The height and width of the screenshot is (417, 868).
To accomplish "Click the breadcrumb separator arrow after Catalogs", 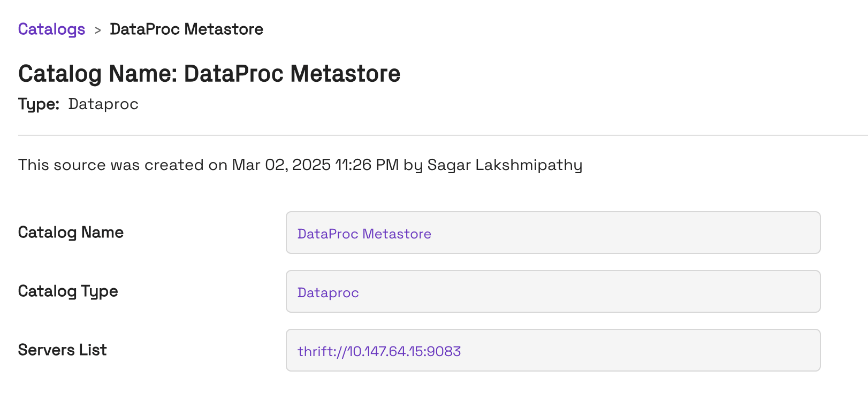I will pyautogui.click(x=97, y=30).
